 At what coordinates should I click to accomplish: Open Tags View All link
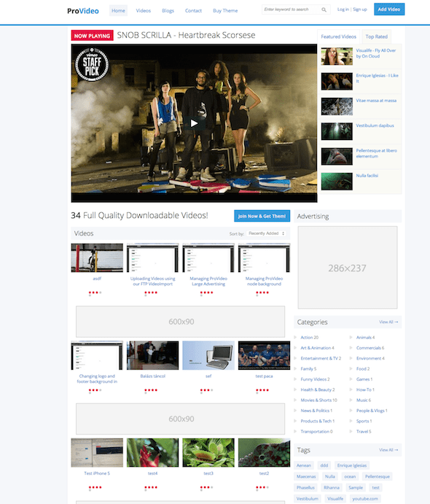click(x=388, y=450)
